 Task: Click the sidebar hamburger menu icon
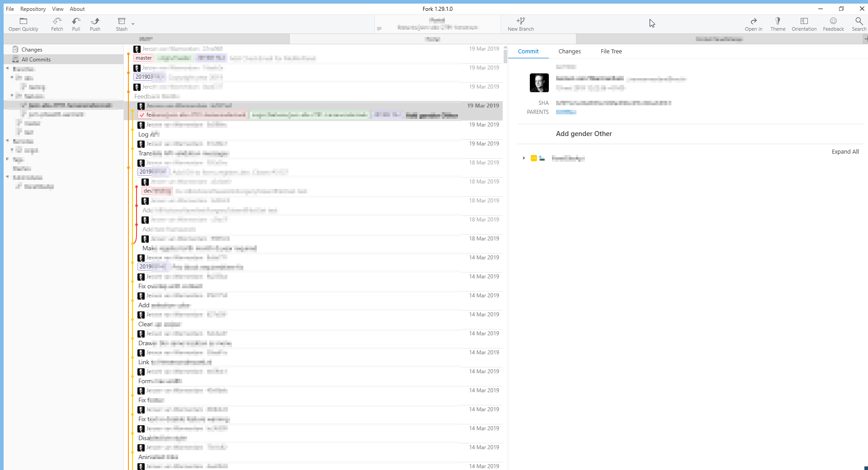(380, 28)
